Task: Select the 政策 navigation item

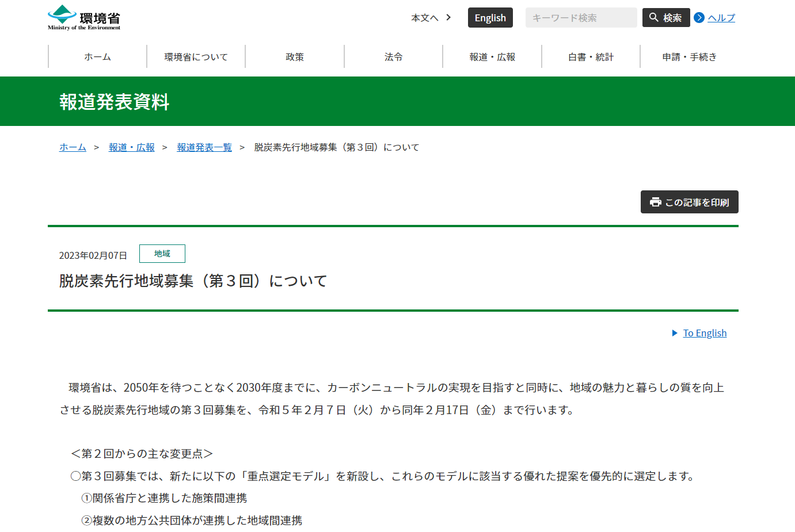Action: coord(295,57)
